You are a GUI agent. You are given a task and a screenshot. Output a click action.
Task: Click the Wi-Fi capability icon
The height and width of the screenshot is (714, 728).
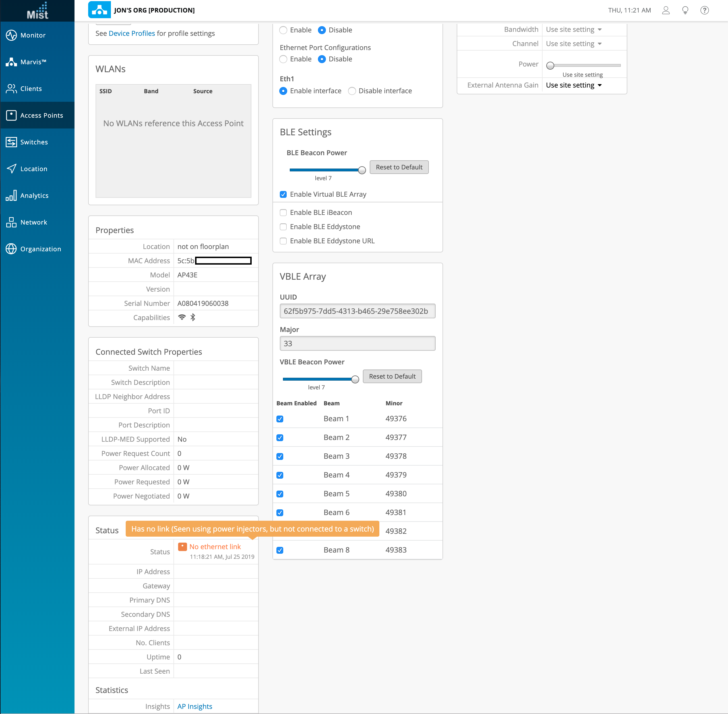point(182,317)
